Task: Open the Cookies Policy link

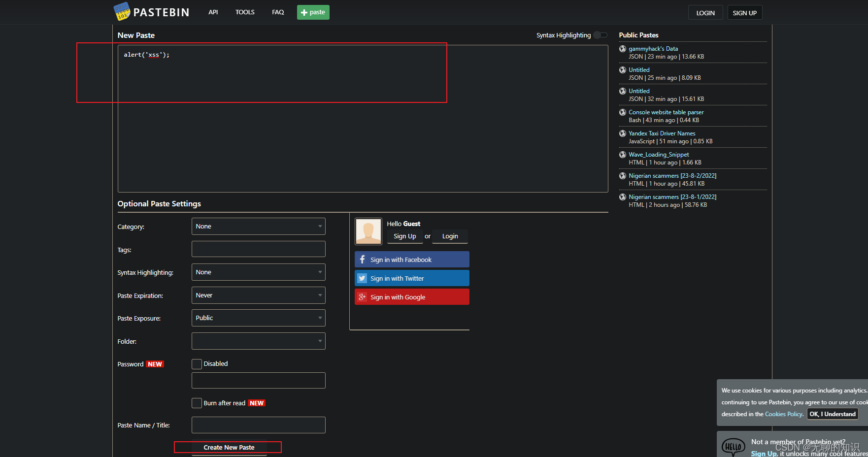Action: point(784,414)
